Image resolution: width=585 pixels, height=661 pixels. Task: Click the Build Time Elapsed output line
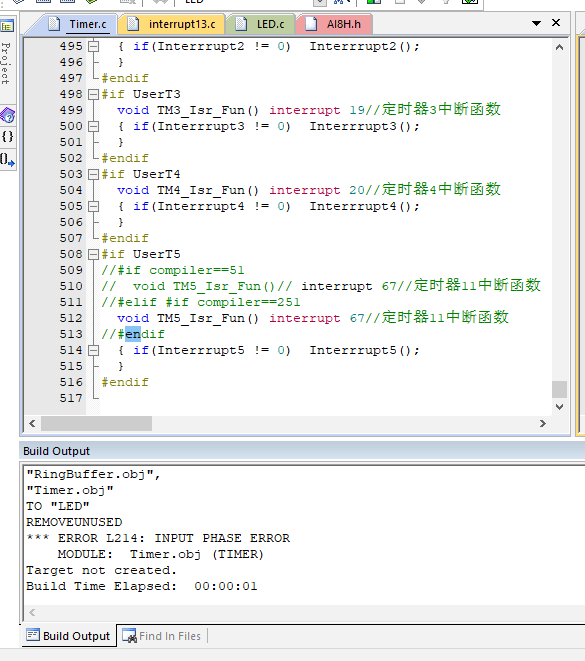point(142,586)
